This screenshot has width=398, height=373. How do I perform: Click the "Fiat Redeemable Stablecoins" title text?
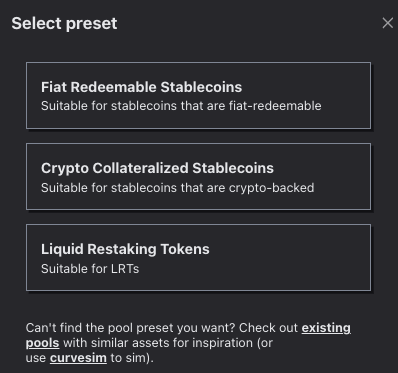[x=142, y=87]
